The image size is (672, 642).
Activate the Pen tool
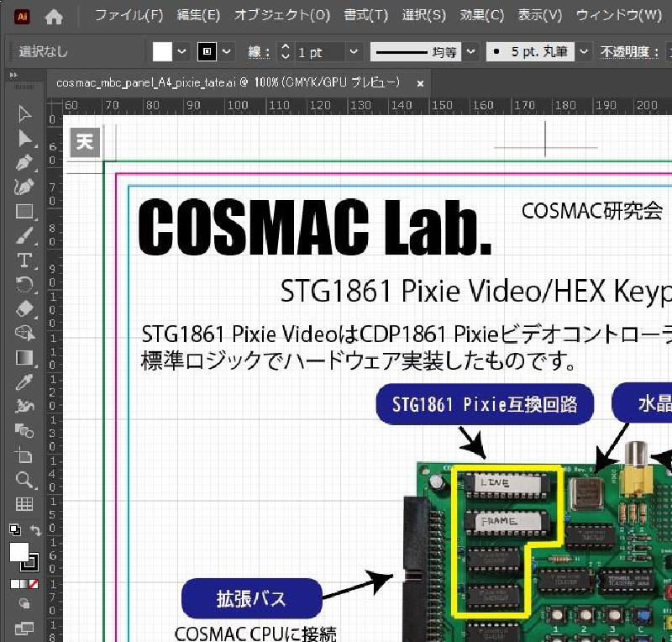coord(25,162)
